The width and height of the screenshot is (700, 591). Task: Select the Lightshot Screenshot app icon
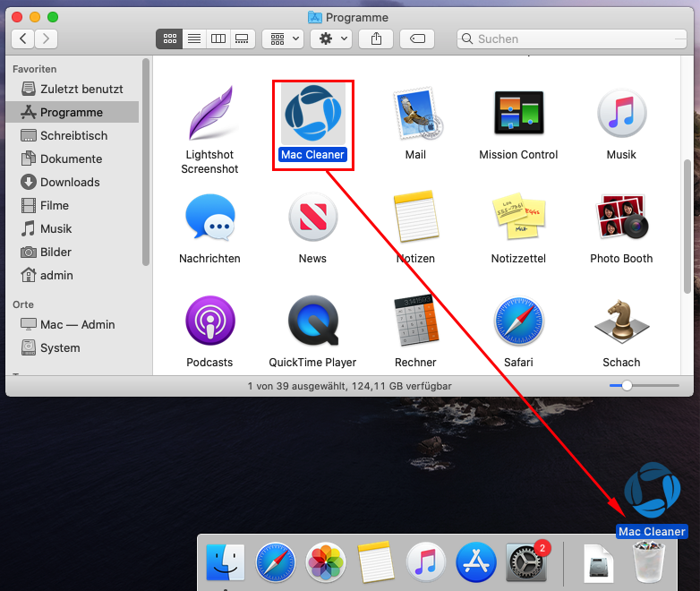coord(209,114)
